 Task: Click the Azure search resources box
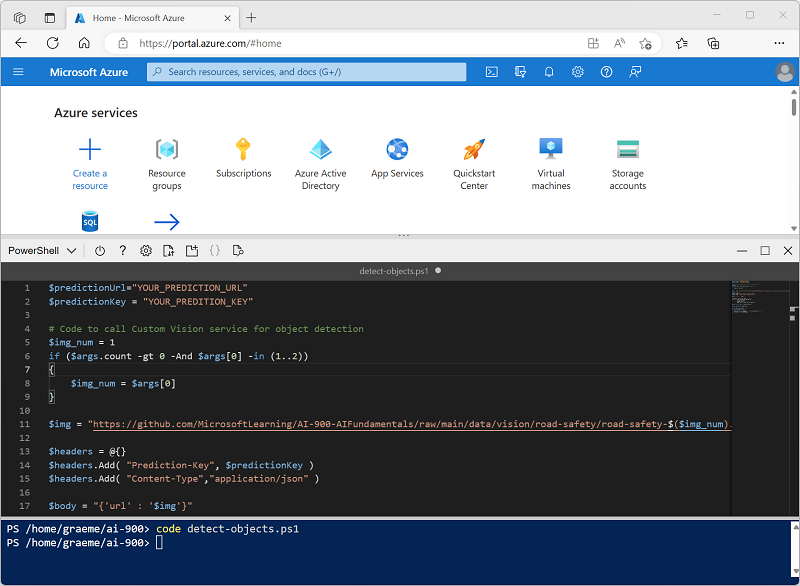coord(307,72)
